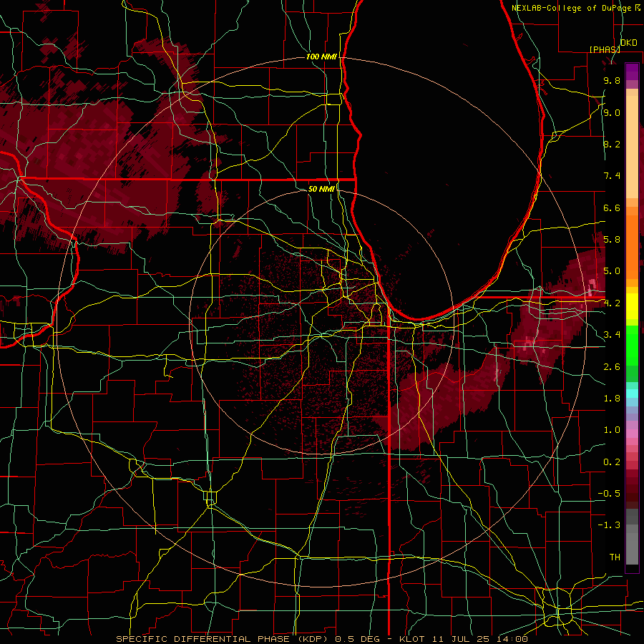Viewport: 644px width, 644px height.
Task: Select the 4.2 legend value
Action: (x=612, y=303)
